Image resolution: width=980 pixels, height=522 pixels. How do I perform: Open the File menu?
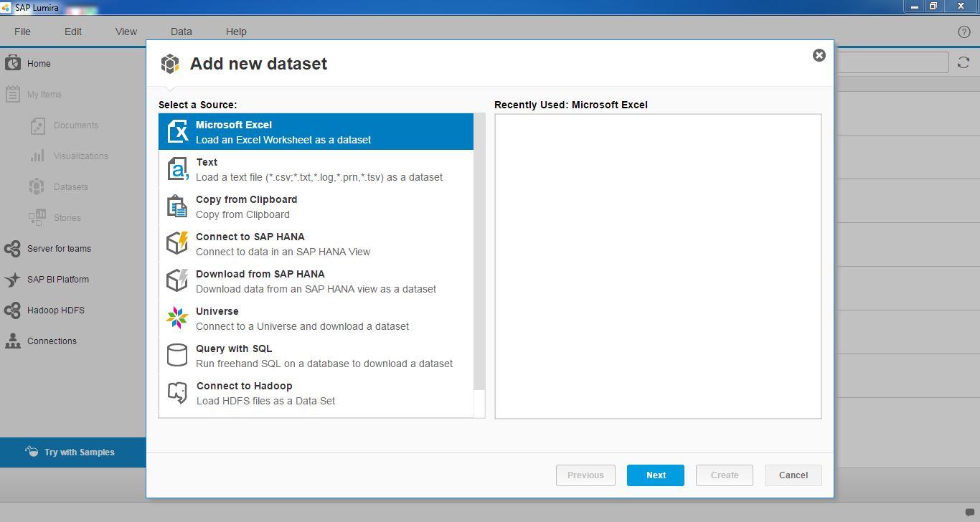point(22,32)
